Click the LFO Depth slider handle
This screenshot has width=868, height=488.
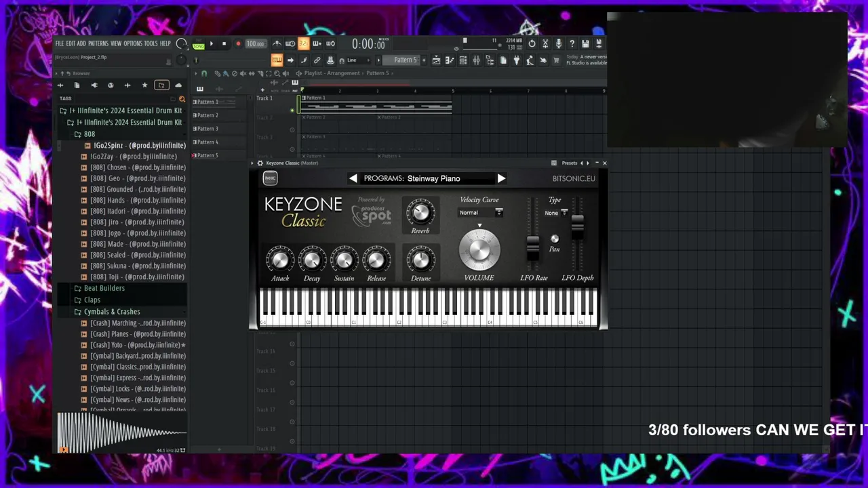578,226
